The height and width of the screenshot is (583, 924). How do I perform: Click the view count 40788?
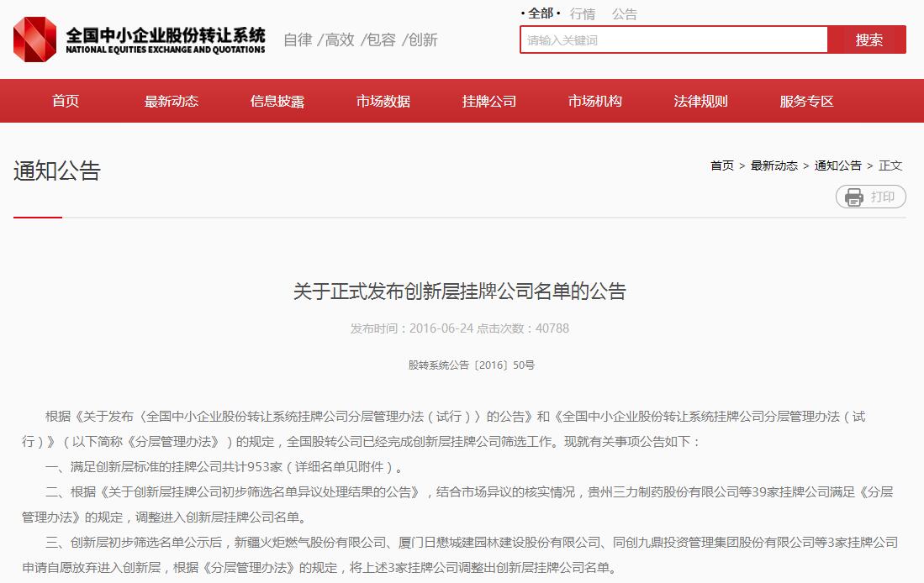[552, 328]
